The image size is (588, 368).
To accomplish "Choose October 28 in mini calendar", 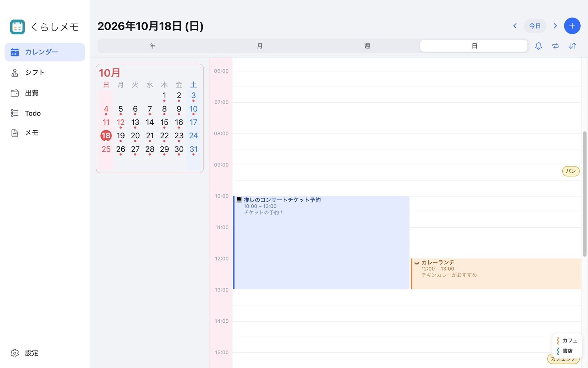I will coord(150,149).
